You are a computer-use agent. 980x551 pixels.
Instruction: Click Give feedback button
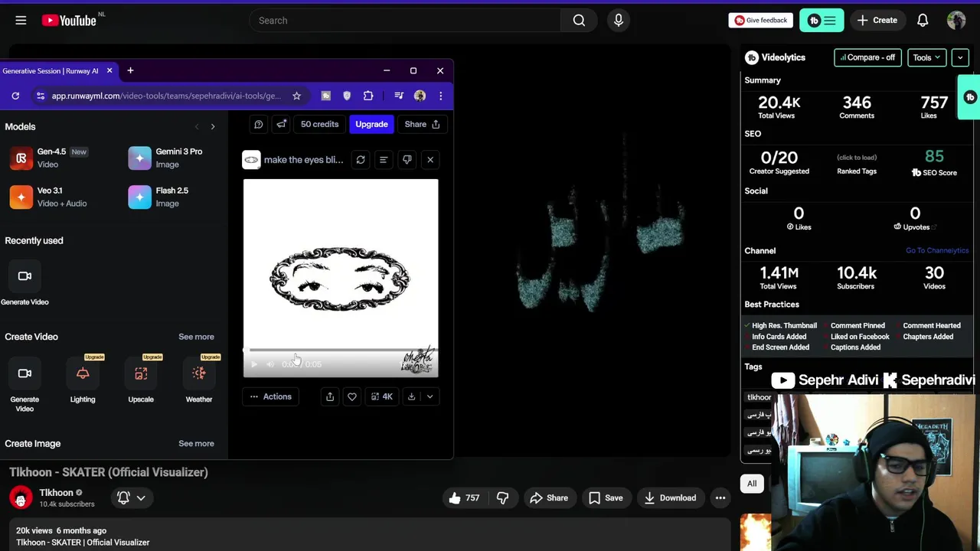(x=760, y=21)
